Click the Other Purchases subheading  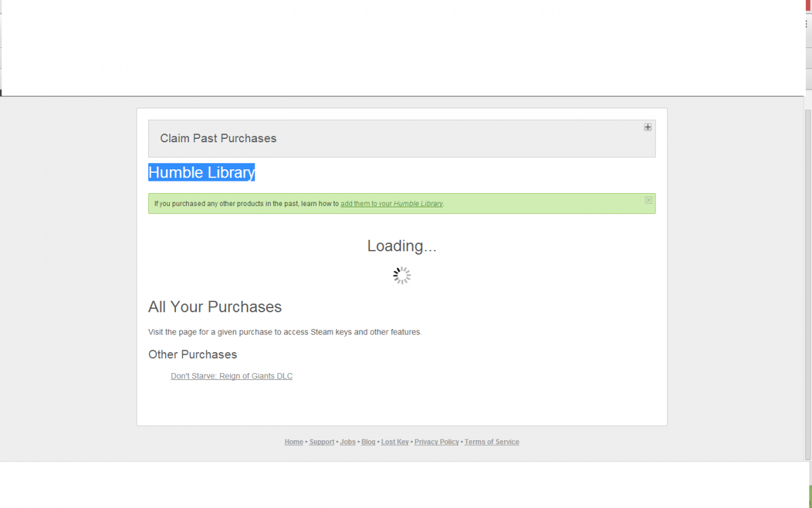(192, 355)
